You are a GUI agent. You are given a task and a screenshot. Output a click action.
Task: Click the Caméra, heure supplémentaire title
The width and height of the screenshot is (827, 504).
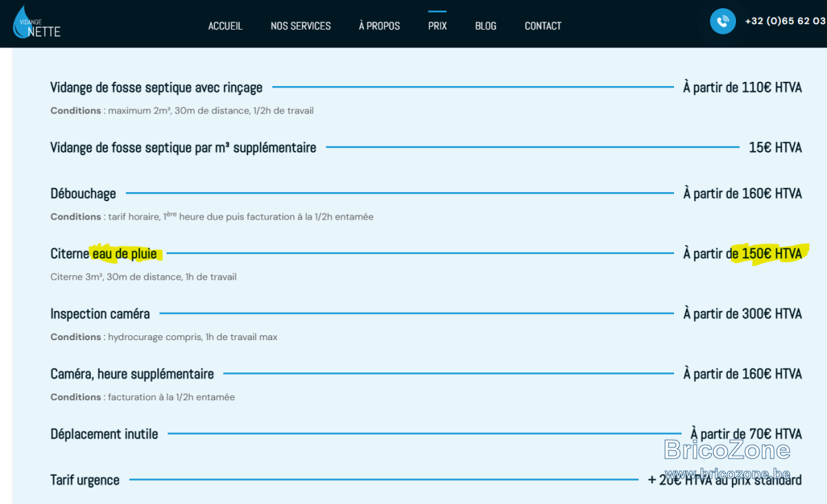pos(132,374)
